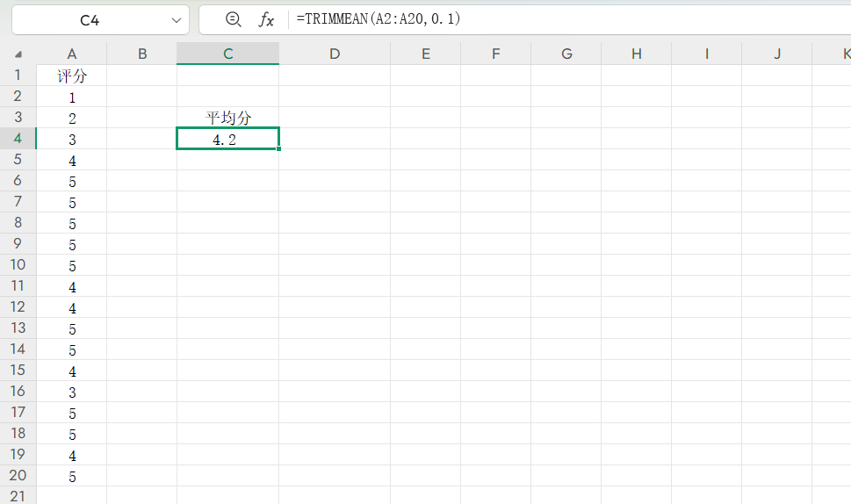Click cell A1 labeled 评分

point(72,76)
